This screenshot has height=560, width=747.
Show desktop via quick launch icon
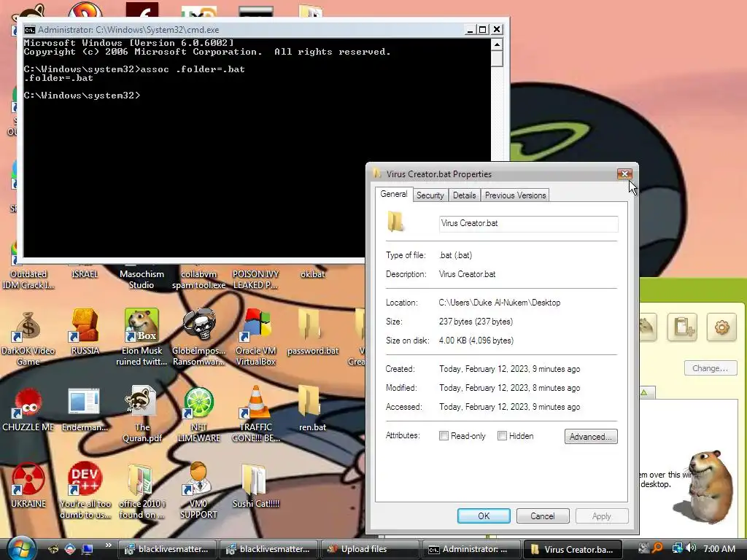coord(88,548)
